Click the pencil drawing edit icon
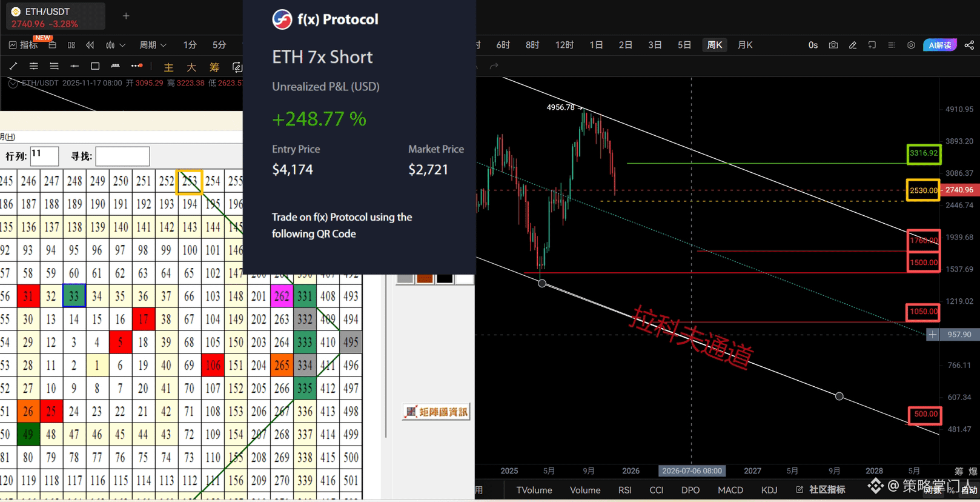 (853, 45)
